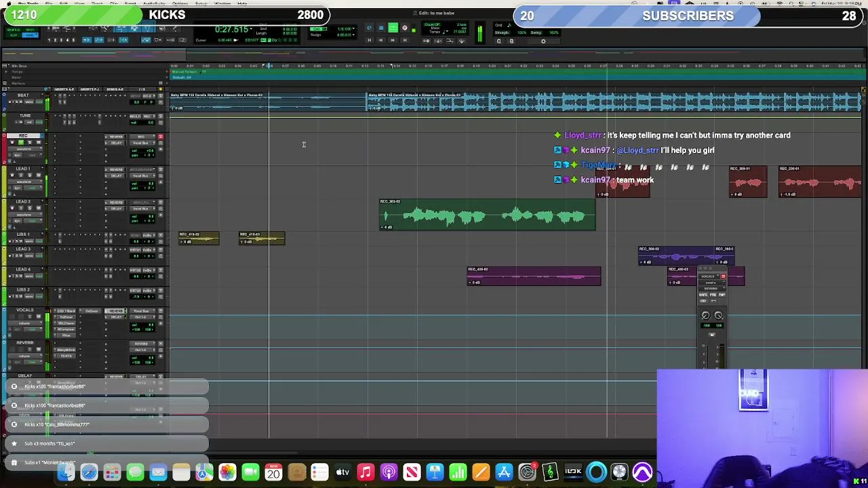The width and height of the screenshot is (868, 488).
Task: Click REC track volume field
Action: click(142, 150)
